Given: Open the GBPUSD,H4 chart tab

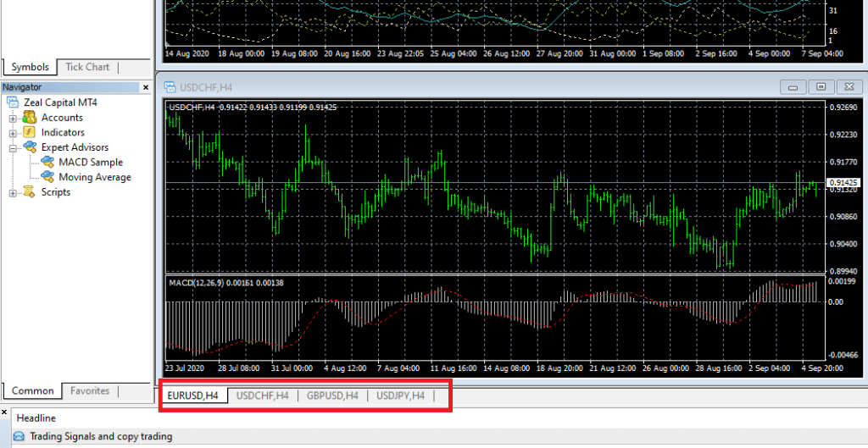Looking at the screenshot, I should click(332, 395).
